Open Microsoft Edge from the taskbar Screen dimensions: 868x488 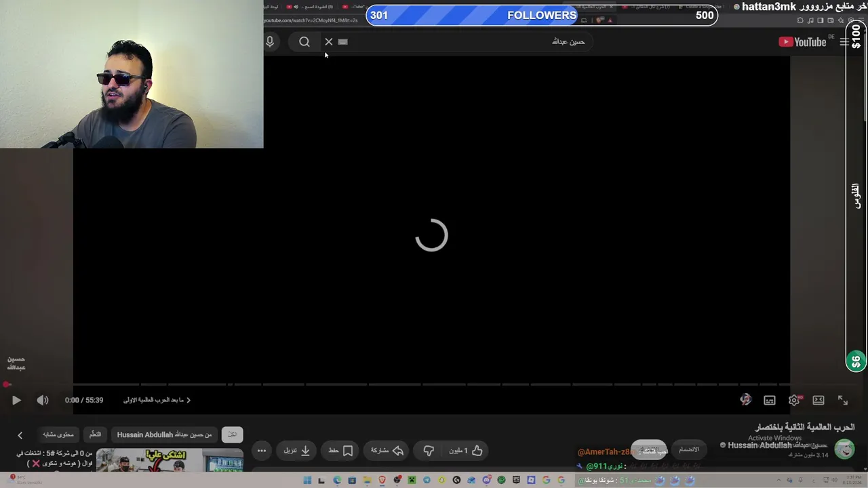point(337,481)
